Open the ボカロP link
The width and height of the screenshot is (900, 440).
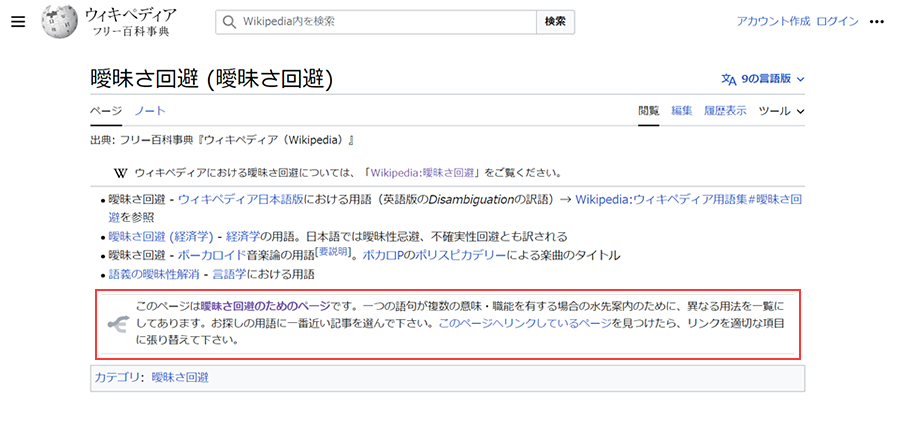[382, 255]
